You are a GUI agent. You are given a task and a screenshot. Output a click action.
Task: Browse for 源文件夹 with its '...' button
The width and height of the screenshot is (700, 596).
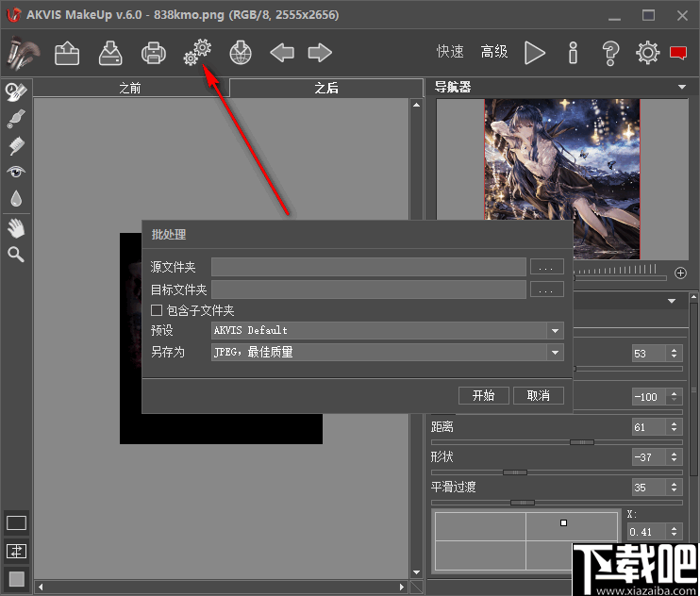click(547, 267)
